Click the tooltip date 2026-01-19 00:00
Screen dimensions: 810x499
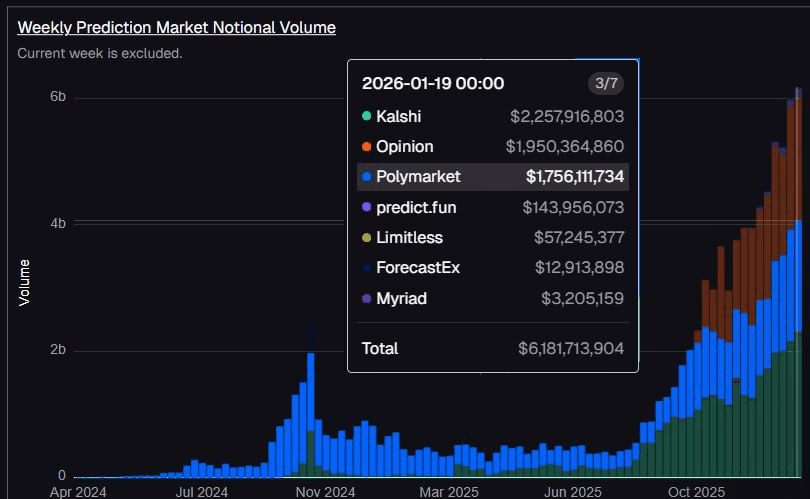click(433, 83)
